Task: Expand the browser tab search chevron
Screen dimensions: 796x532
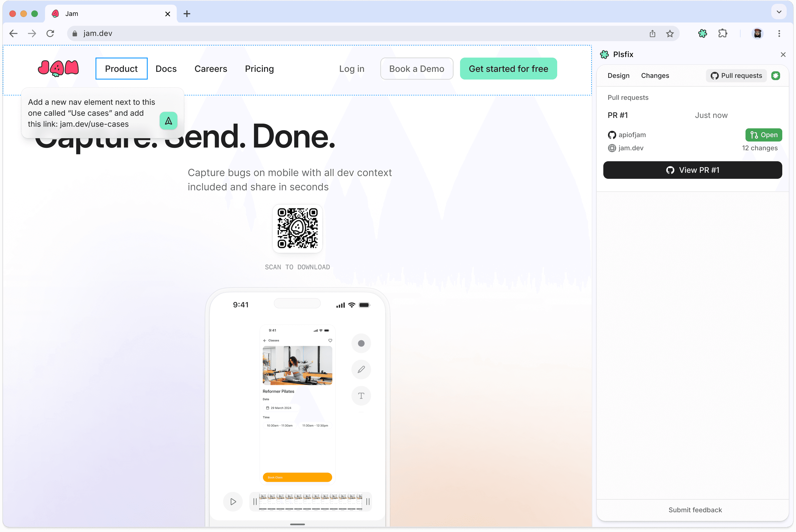Action: pyautogui.click(x=779, y=12)
